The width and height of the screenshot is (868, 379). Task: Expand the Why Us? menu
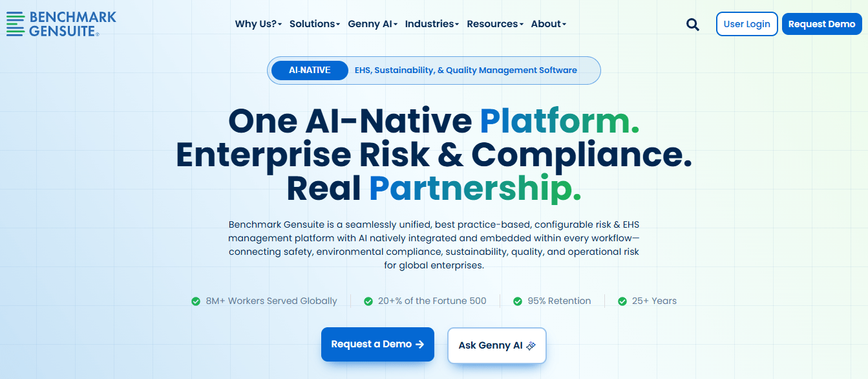259,24
